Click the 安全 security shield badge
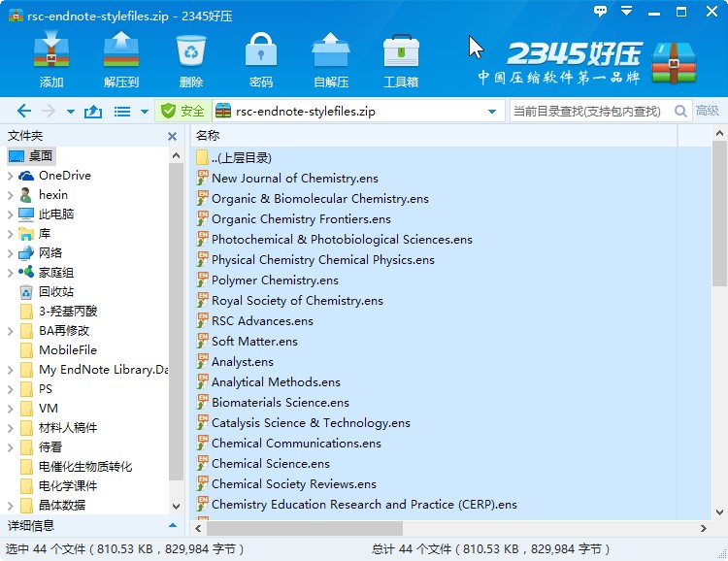This screenshot has width=728, height=561. click(182, 111)
